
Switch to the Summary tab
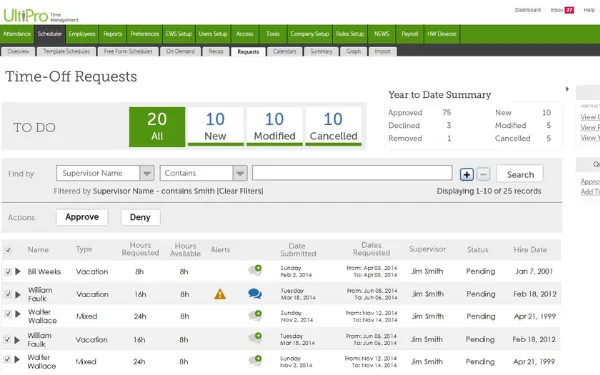point(321,52)
